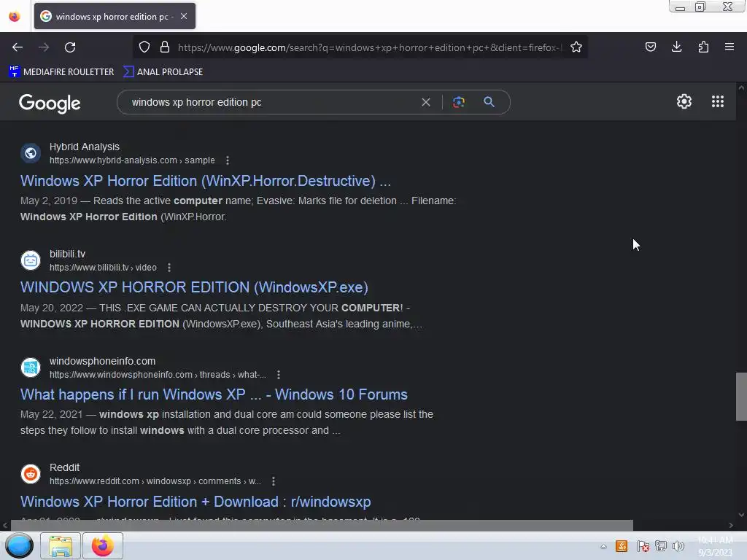
Task: Click the horizontal scrollbar right arrow
Action: point(731,525)
